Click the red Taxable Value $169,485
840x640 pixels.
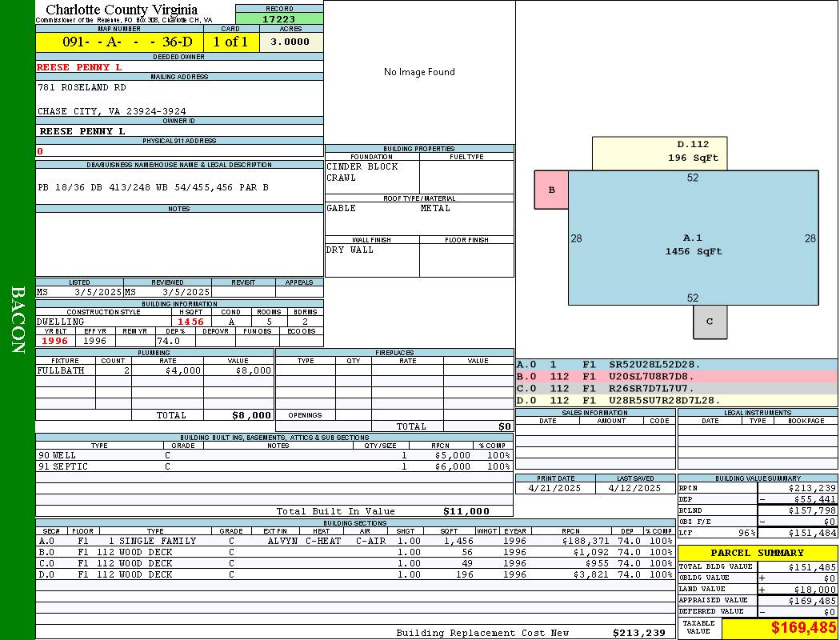pos(803,628)
